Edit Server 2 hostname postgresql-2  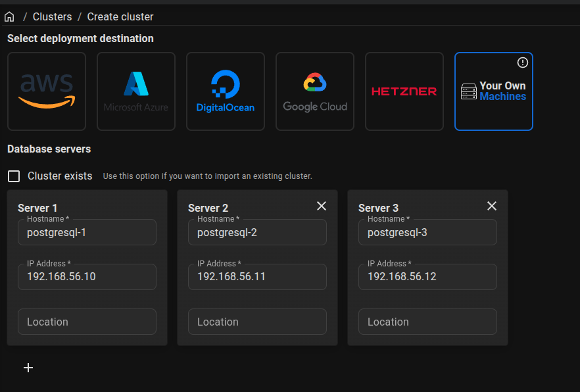point(257,233)
